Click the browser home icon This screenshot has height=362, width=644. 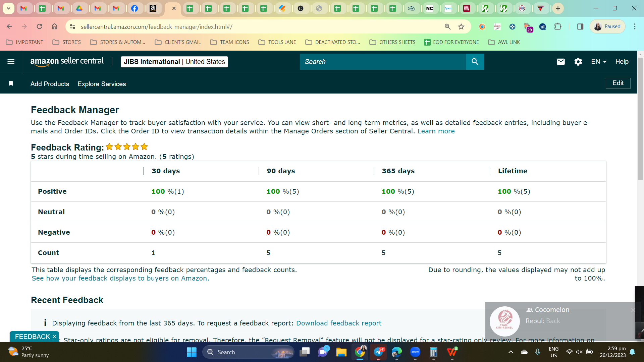54,26
